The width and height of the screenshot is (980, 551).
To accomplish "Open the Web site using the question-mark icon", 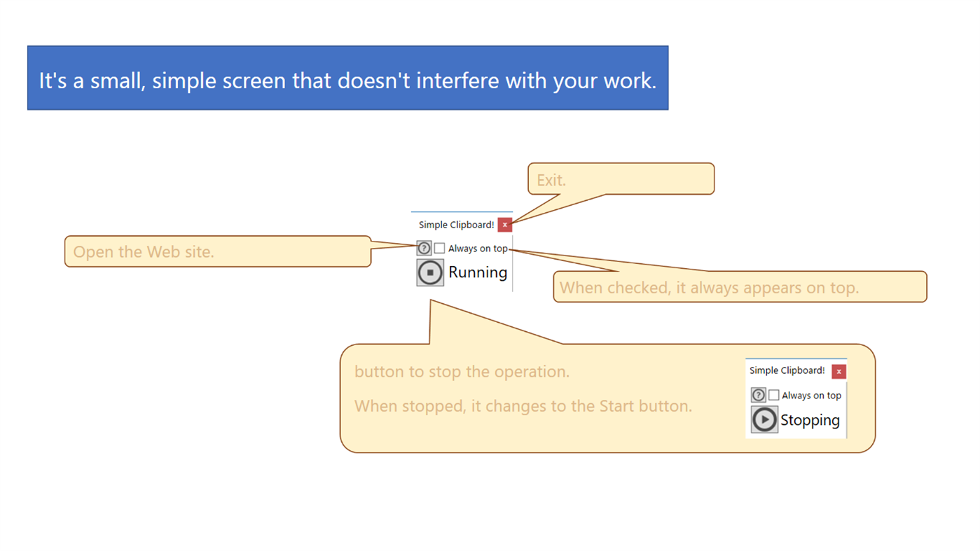I will click(423, 248).
